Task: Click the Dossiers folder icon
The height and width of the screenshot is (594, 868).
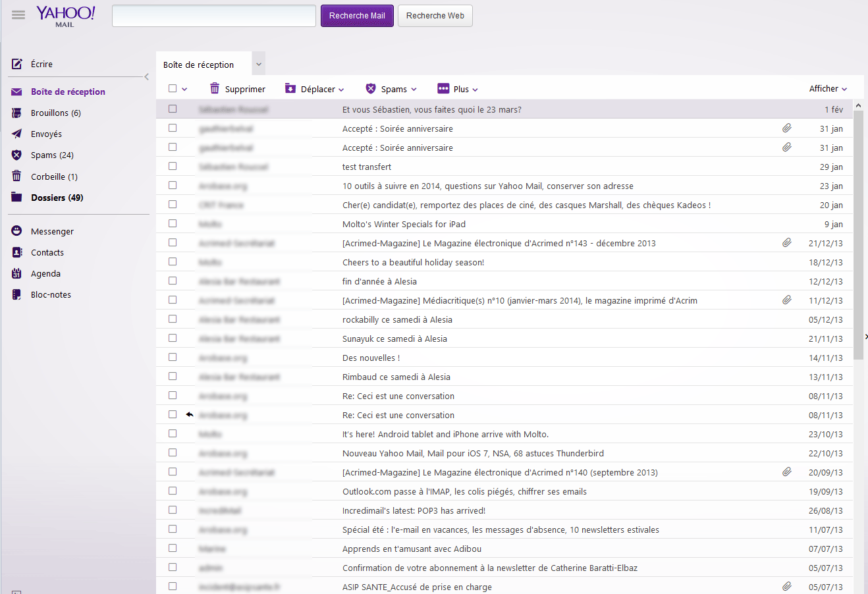Action: pos(17,197)
